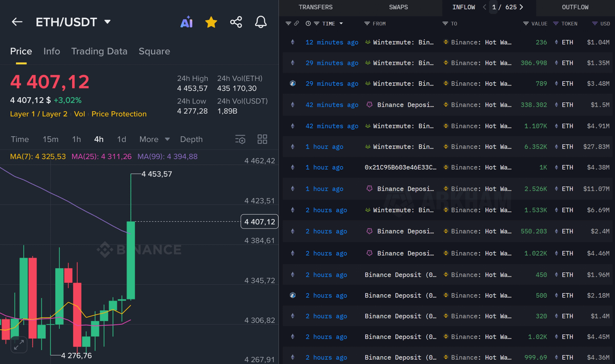Click the 999.69 value cell
This screenshot has width=615, height=364.
pos(536,358)
